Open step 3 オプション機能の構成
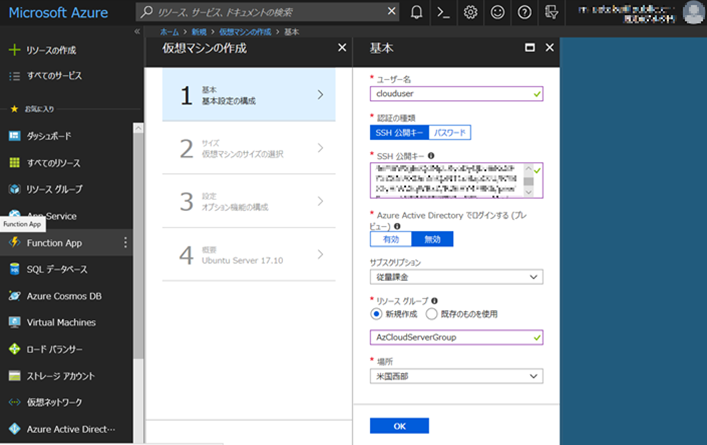The image size is (707, 445). click(249, 201)
